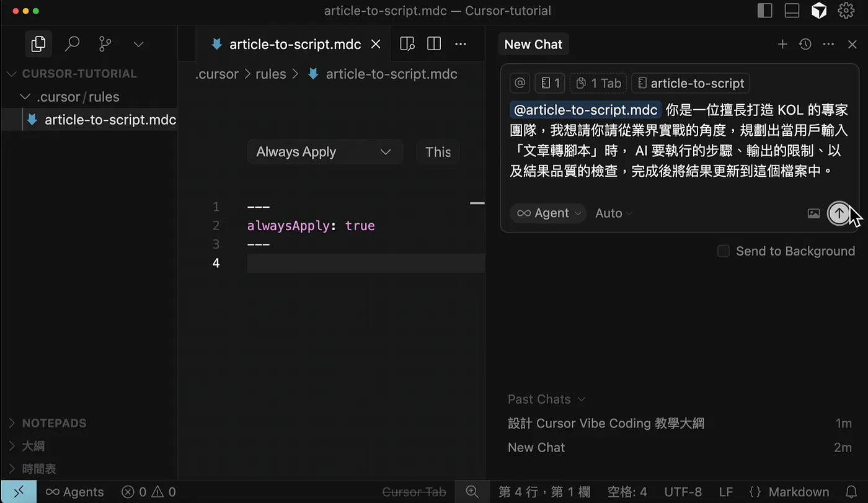Open editor more actions menu
This screenshot has height=503, width=868.
point(461,44)
